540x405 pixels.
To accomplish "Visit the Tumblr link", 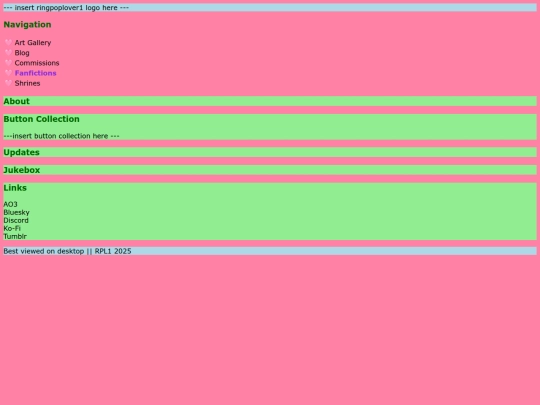I will click(15, 236).
